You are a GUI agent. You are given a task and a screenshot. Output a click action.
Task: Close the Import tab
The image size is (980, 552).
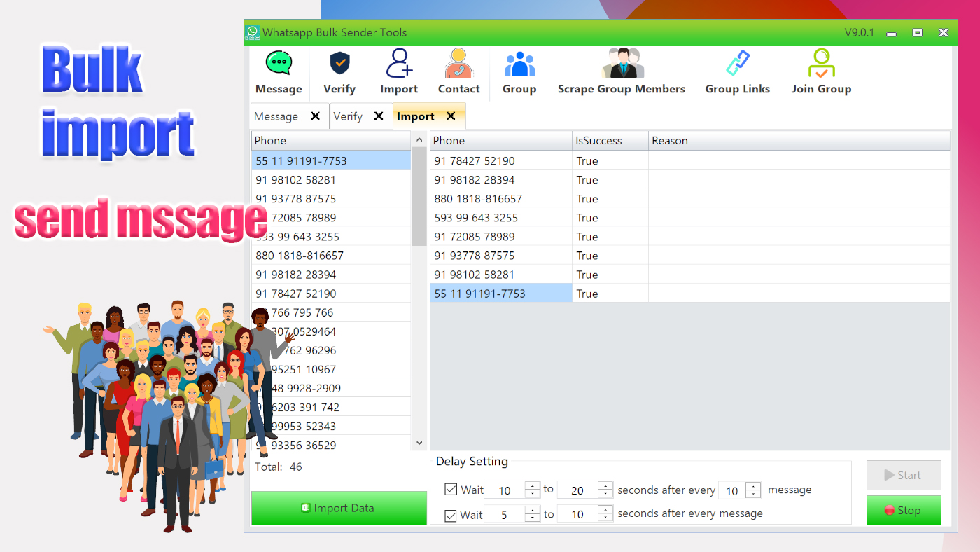click(451, 116)
